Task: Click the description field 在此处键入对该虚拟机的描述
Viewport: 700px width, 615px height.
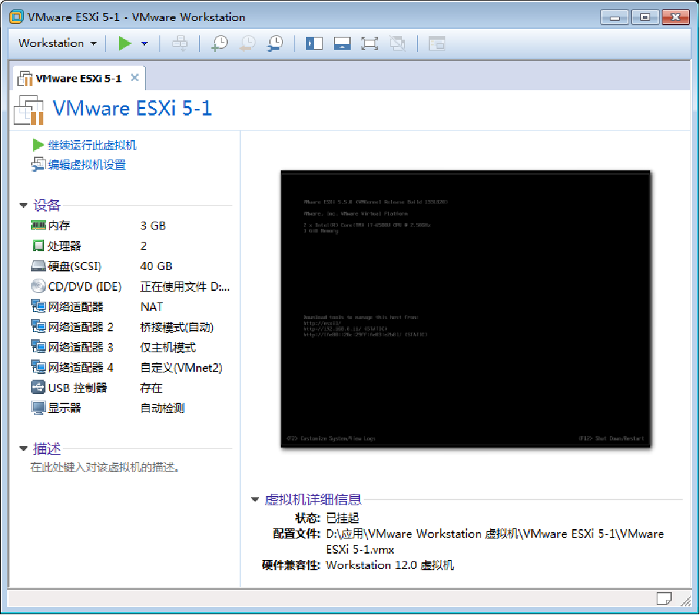Action: [x=105, y=468]
